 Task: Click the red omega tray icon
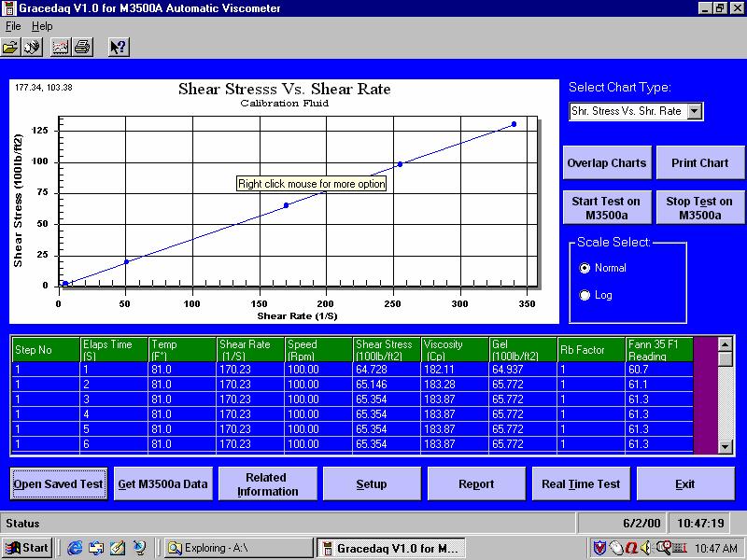click(x=631, y=548)
